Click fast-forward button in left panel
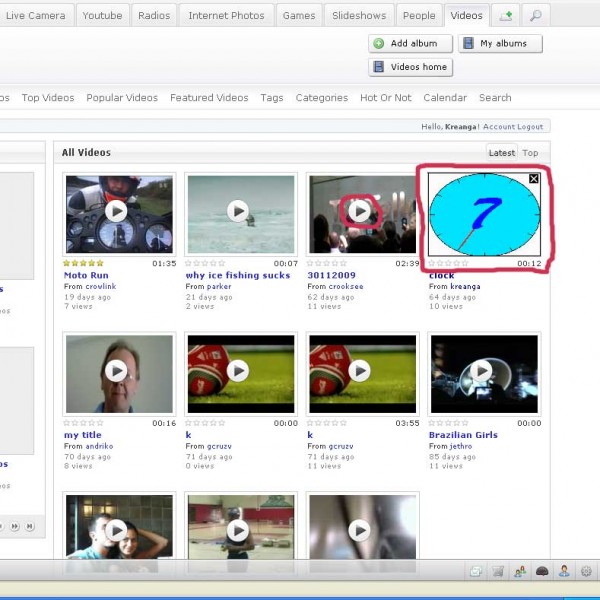 pyautogui.click(x=15, y=527)
